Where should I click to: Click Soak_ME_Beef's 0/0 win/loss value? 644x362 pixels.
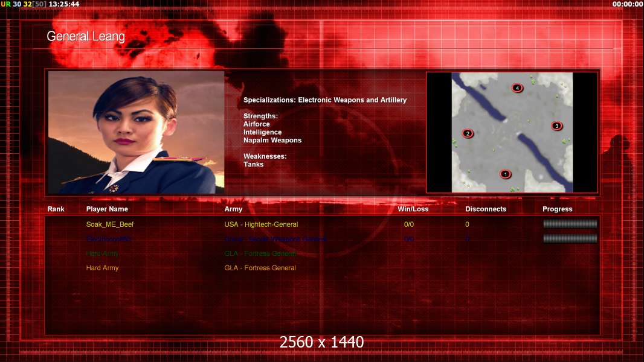[408, 224]
